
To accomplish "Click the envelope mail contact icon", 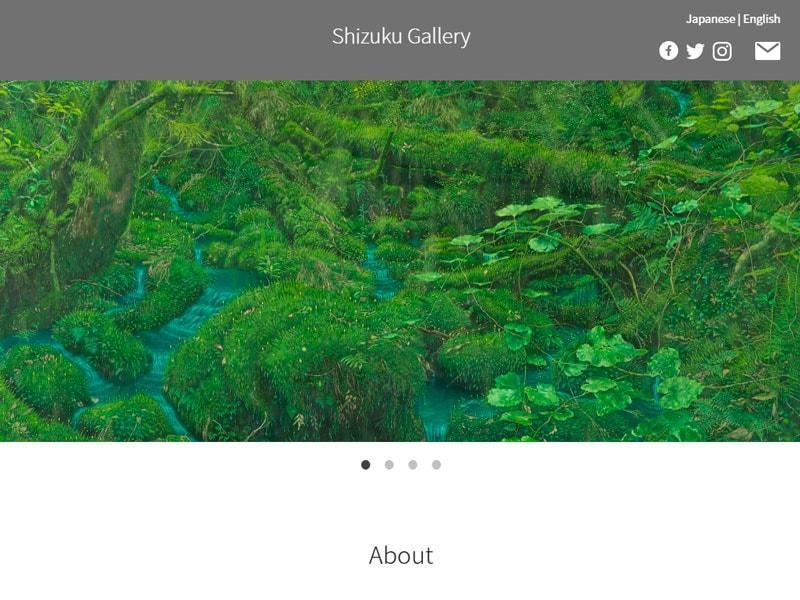I will pyautogui.click(x=767, y=51).
